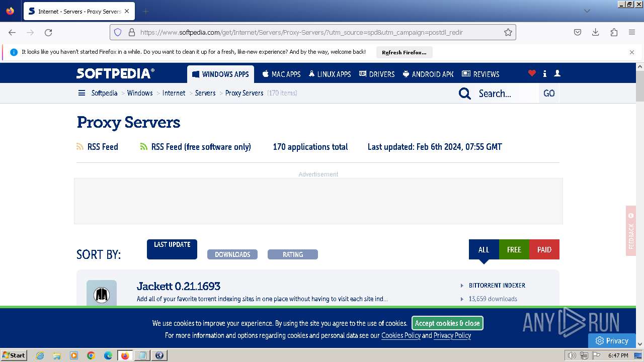Navigate to Softpedia breadcrumb
This screenshot has width=644, height=362.
[104, 93]
